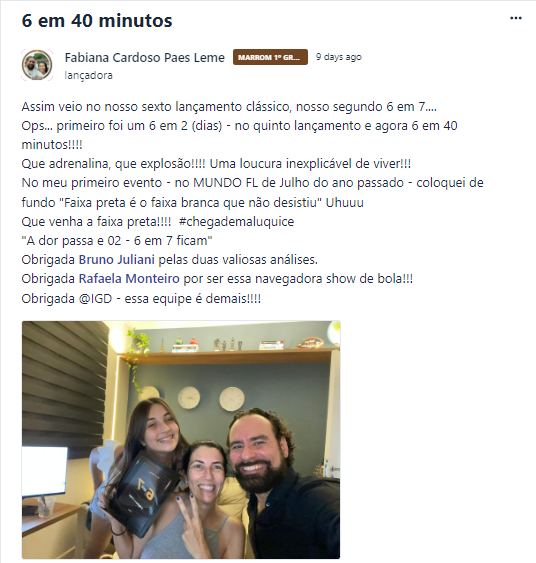This screenshot has height=563, width=536.
Task: Click the '6 em 40 minutos' post title
Action: [x=97, y=20]
